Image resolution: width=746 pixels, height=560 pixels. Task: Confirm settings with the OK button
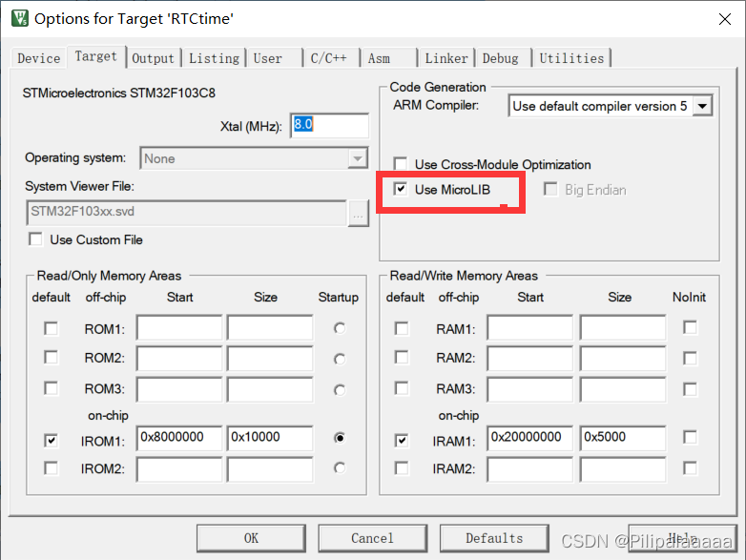[251, 538]
